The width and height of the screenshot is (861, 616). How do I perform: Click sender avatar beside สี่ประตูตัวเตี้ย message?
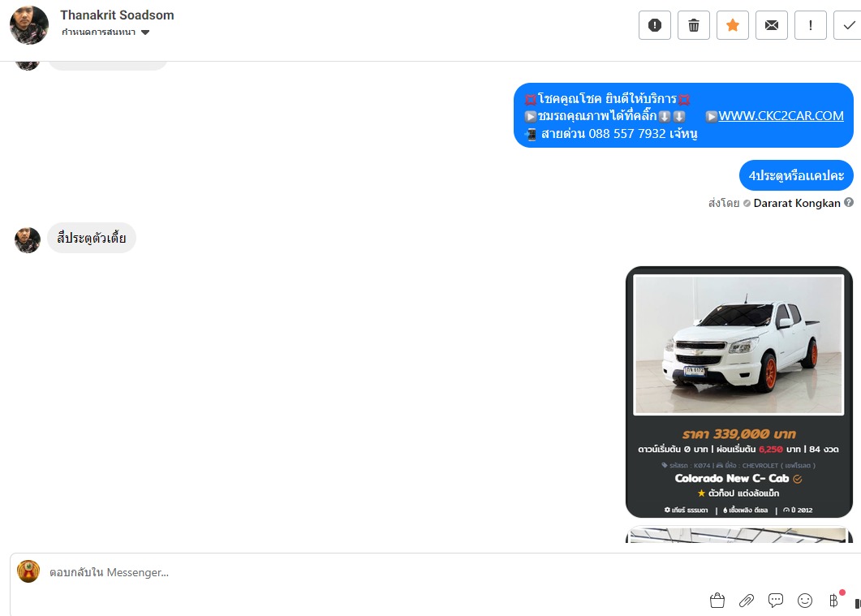28,240
